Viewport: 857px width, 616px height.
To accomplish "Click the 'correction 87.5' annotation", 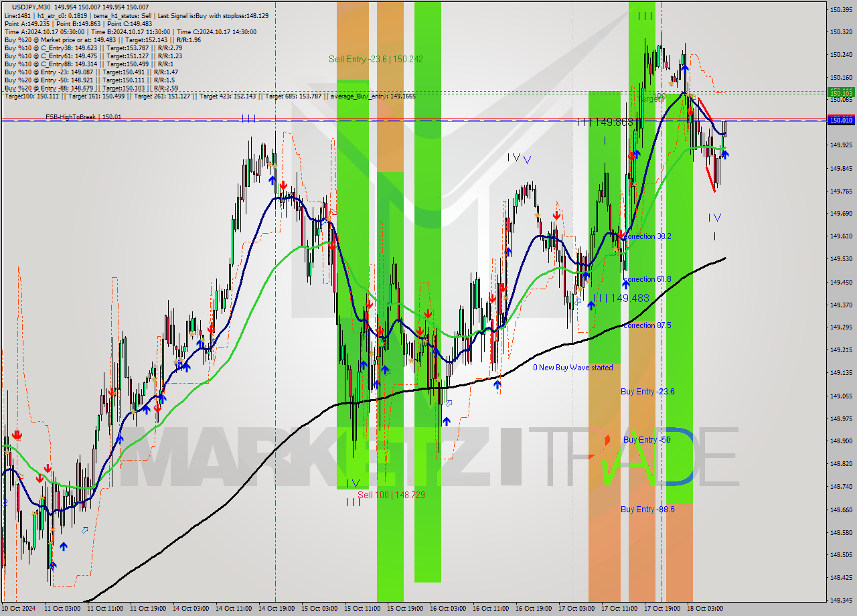I will click(647, 325).
